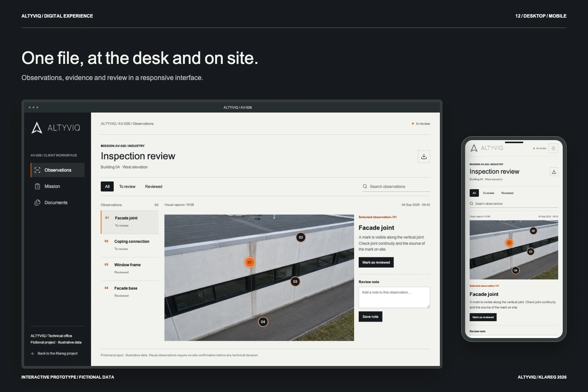Viewport: 588px width, 392px height.
Task: Click the desktop Mark as reviewed button
Action: click(376, 262)
